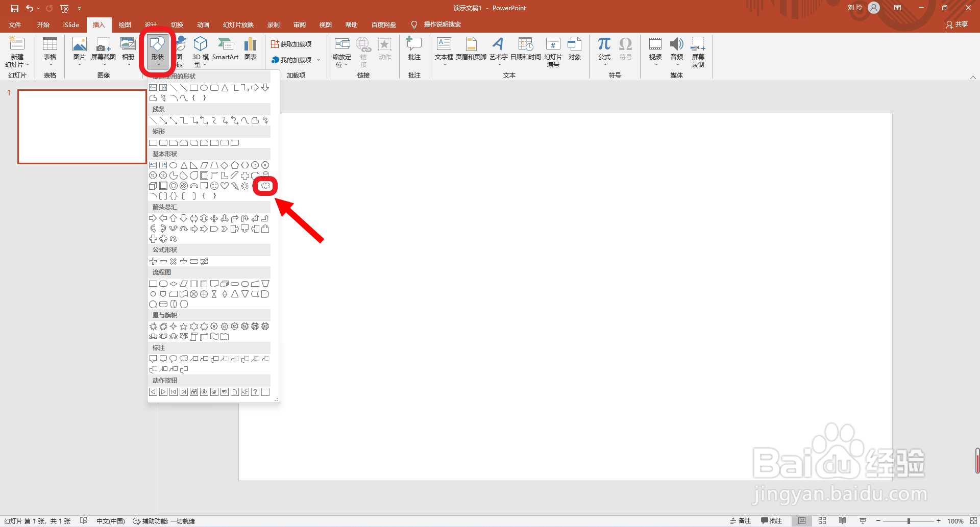Switch to Slide Sorter view
980x527 pixels.
pos(822,521)
